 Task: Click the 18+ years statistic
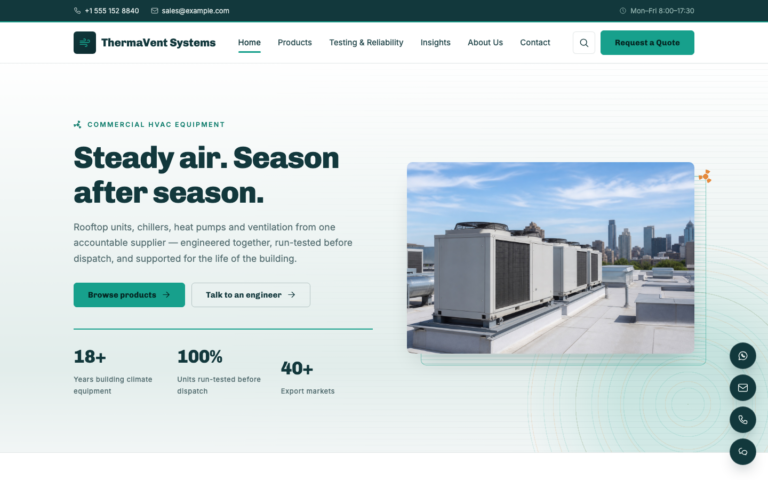pos(90,357)
